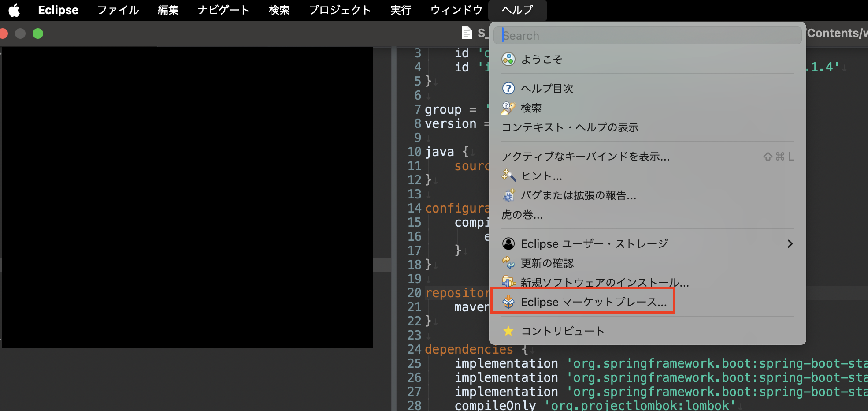This screenshot has width=868, height=411.
Task: Click the ヒント magic wand icon
Action: point(509,176)
